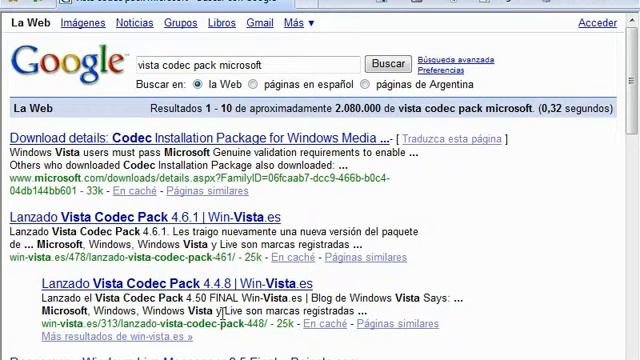Open 'En caché' for microsoft.com result
This screenshot has height=360, width=640.
coord(134,191)
